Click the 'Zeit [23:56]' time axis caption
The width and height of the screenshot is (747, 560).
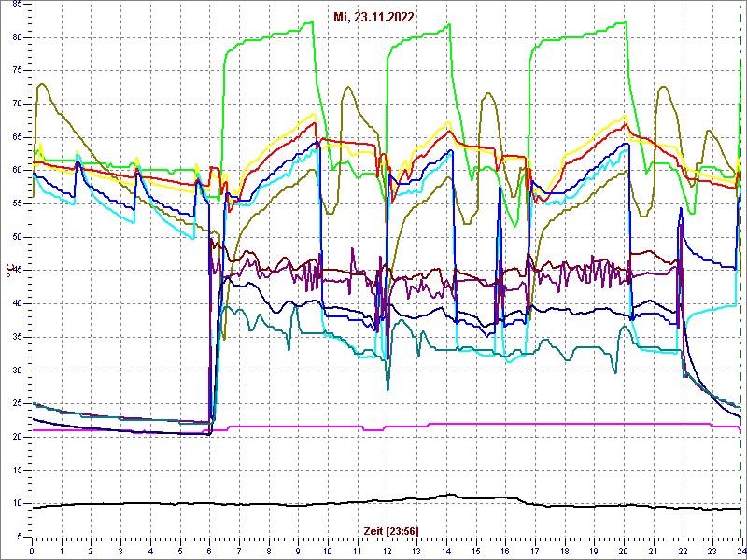[x=391, y=530]
